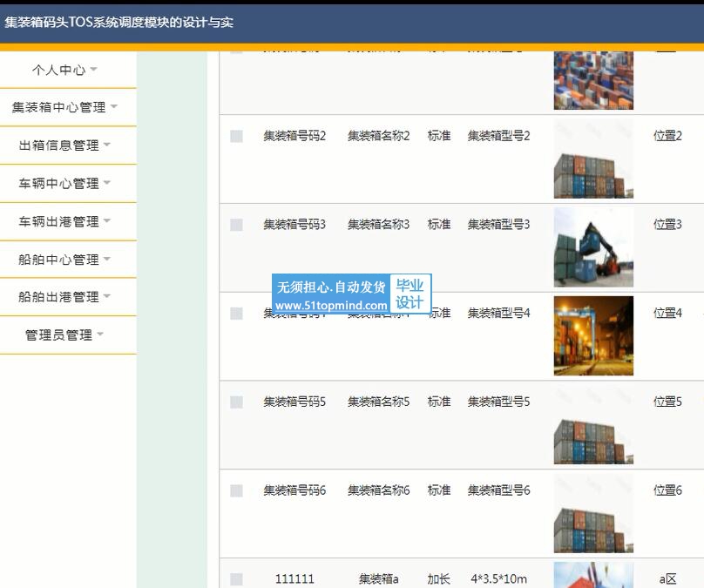The image size is (704, 588).
Task: Click the 集装箱号码2 cell
Action: [294, 136]
